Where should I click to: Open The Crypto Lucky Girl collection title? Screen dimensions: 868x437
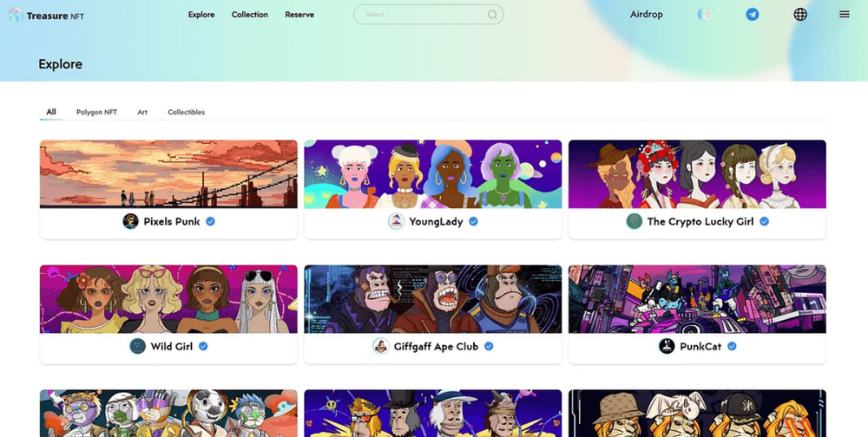coord(700,222)
